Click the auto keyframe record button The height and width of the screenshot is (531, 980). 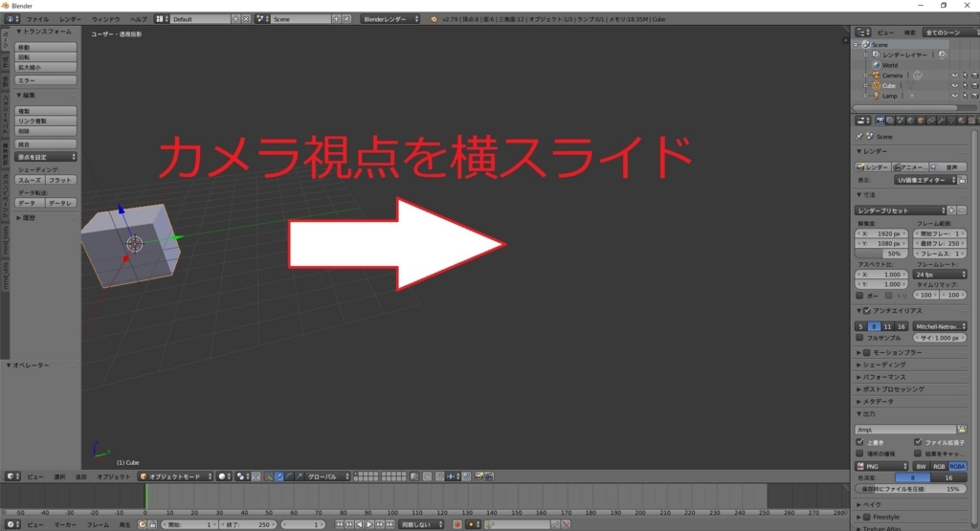457,524
